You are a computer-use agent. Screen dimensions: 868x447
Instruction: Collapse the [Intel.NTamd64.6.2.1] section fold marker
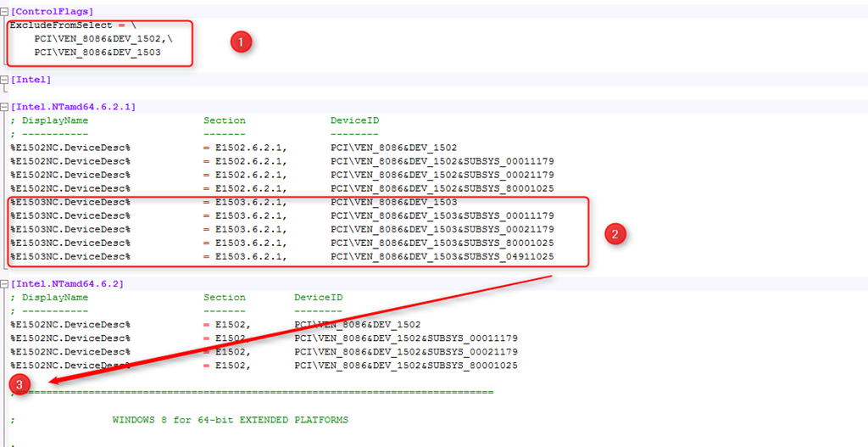tap(4, 107)
